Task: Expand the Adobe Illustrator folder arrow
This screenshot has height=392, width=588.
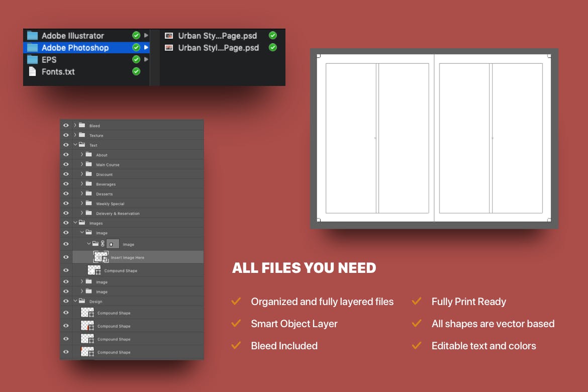Action: click(146, 36)
